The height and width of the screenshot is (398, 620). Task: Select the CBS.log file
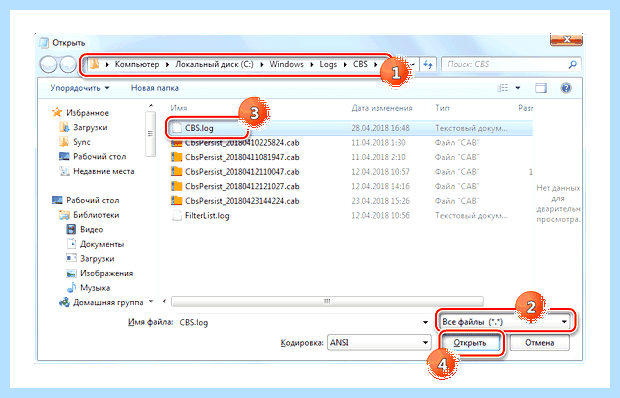click(350, 128)
